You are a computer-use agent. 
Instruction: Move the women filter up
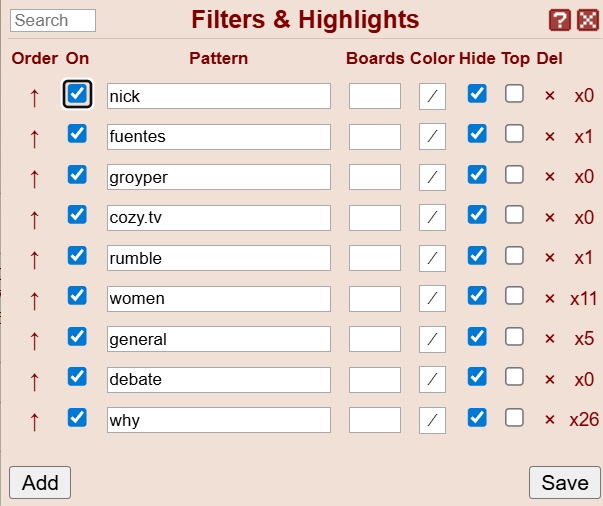35,300
